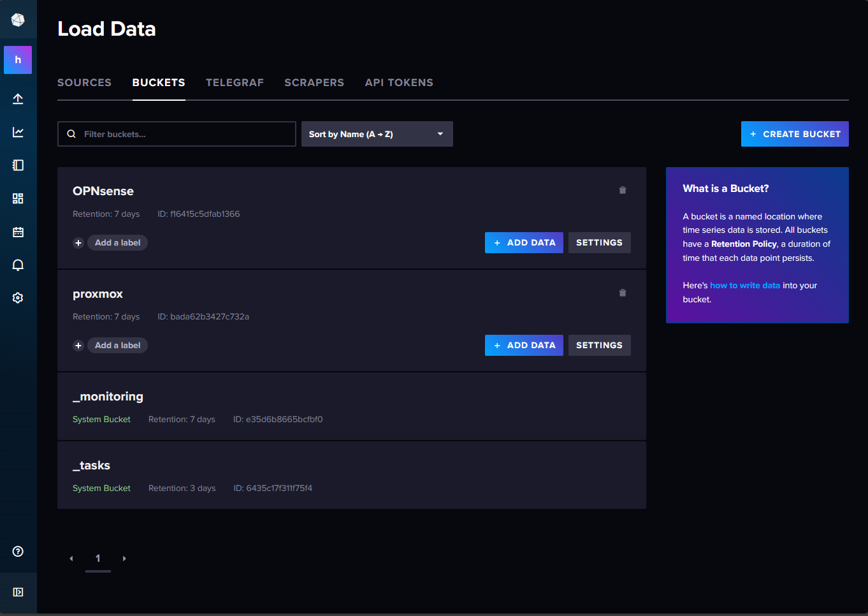Image resolution: width=868 pixels, height=616 pixels.
Task: Click the InfluxDB logo icon
Action: click(x=18, y=20)
